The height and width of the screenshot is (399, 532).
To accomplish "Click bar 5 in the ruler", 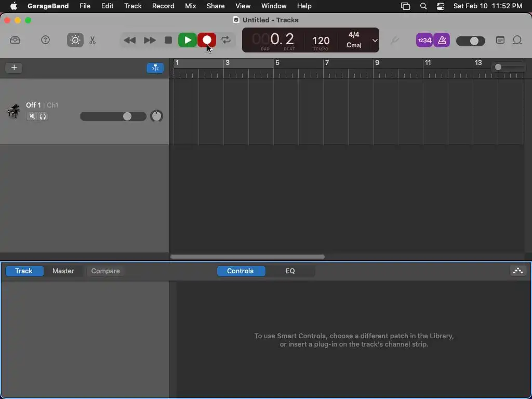I will [x=277, y=63].
